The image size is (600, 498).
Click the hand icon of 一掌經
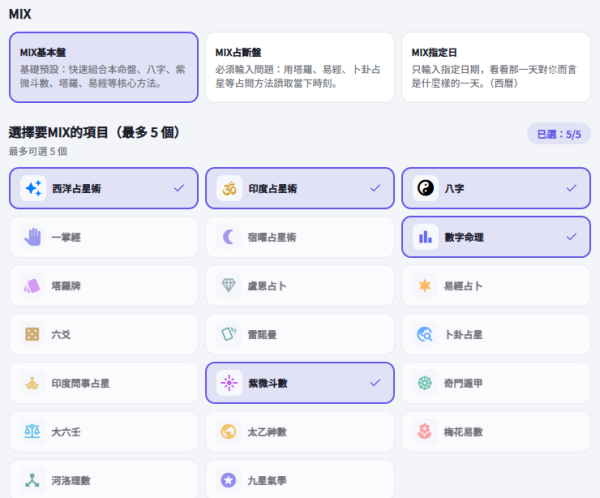[x=33, y=237]
